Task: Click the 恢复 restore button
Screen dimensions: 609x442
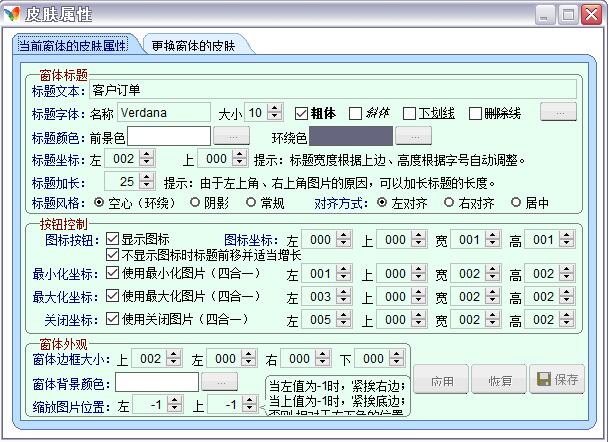Action: click(x=499, y=380)
